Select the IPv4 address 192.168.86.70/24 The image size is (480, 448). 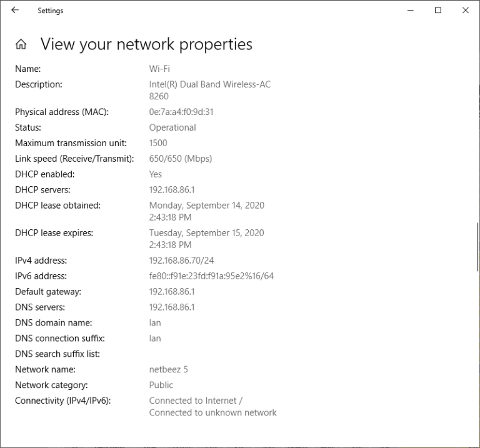182,261
